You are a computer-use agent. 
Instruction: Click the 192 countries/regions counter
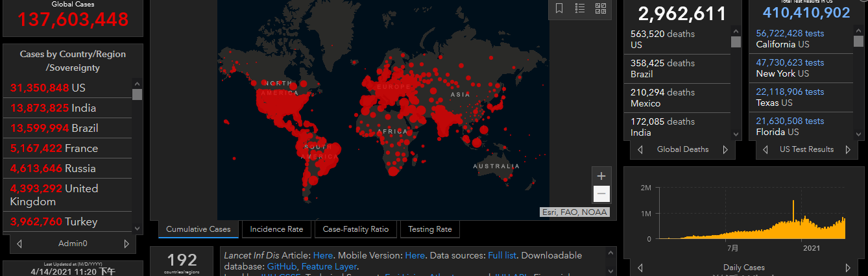coord(182,261)
